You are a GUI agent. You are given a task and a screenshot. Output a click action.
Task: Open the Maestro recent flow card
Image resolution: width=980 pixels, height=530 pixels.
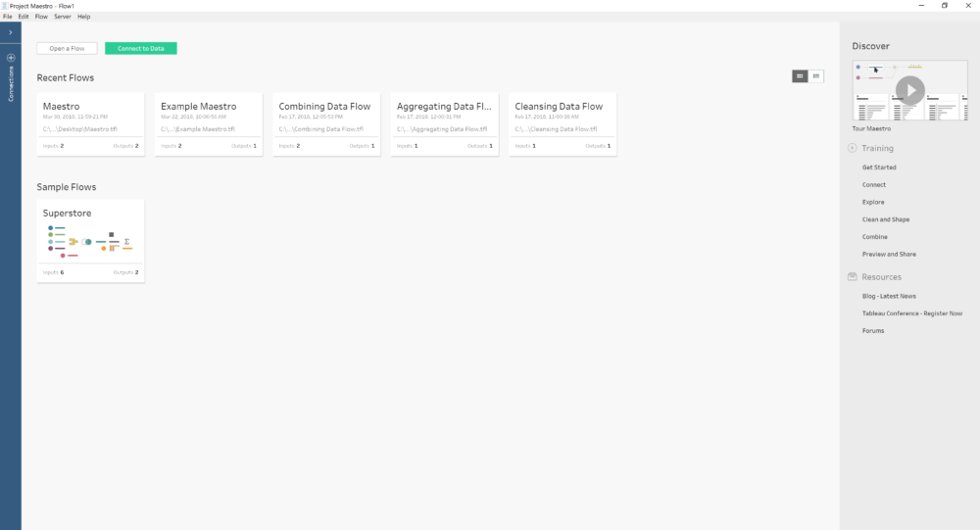click(x=90, y=124)
